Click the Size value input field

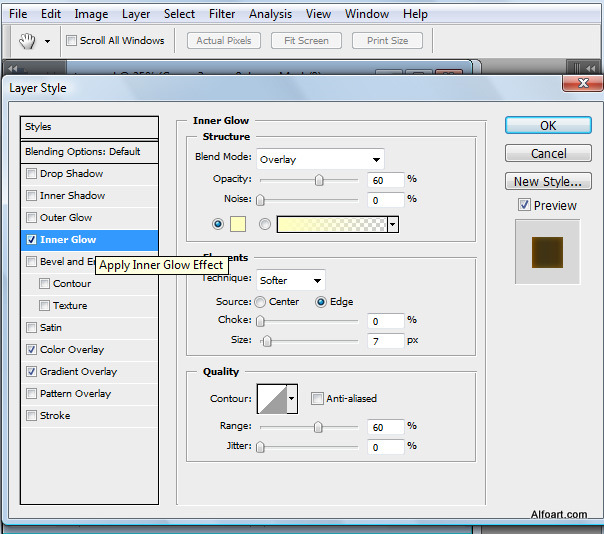pos(384,342)
